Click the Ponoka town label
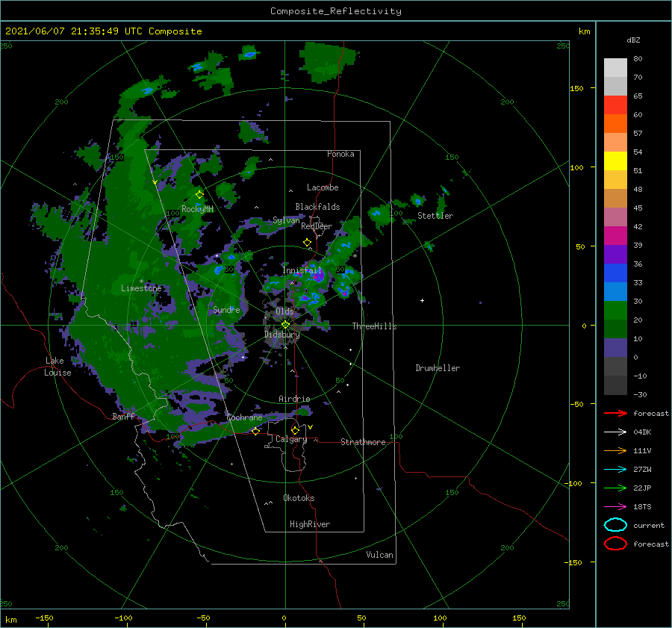 (x=340, y=154)
